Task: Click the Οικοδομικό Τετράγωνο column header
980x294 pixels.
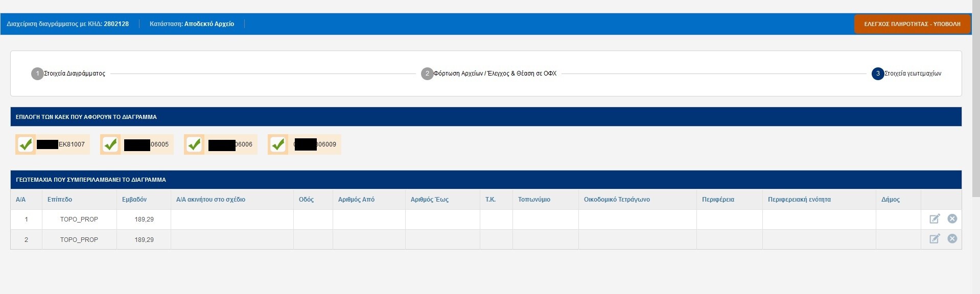Action: point(617,200)
